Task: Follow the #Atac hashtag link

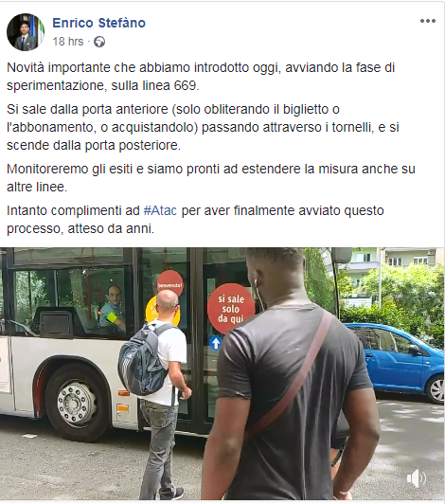Action: [x=160, y=211]
